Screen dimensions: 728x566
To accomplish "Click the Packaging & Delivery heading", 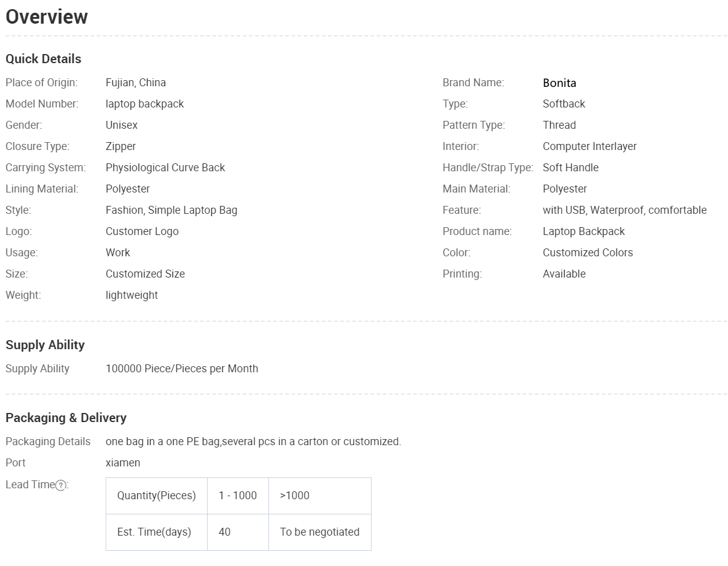I will [66, 418].
